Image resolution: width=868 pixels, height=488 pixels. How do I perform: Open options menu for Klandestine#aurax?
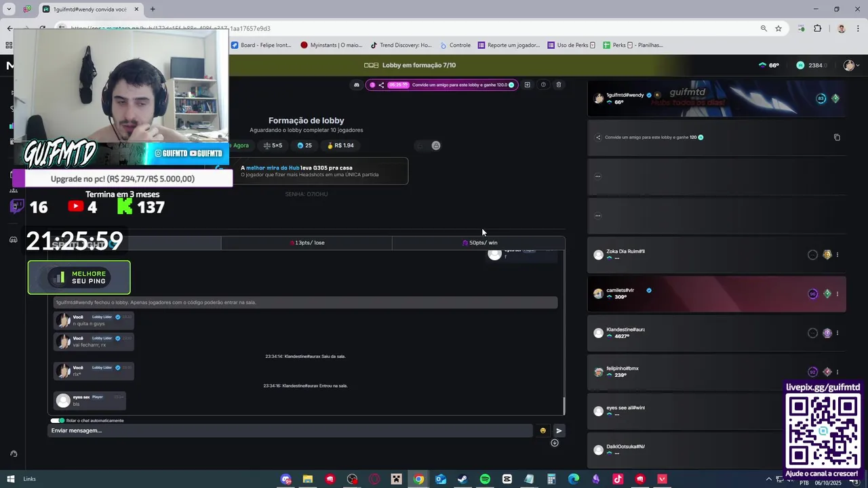coord(837,333)
